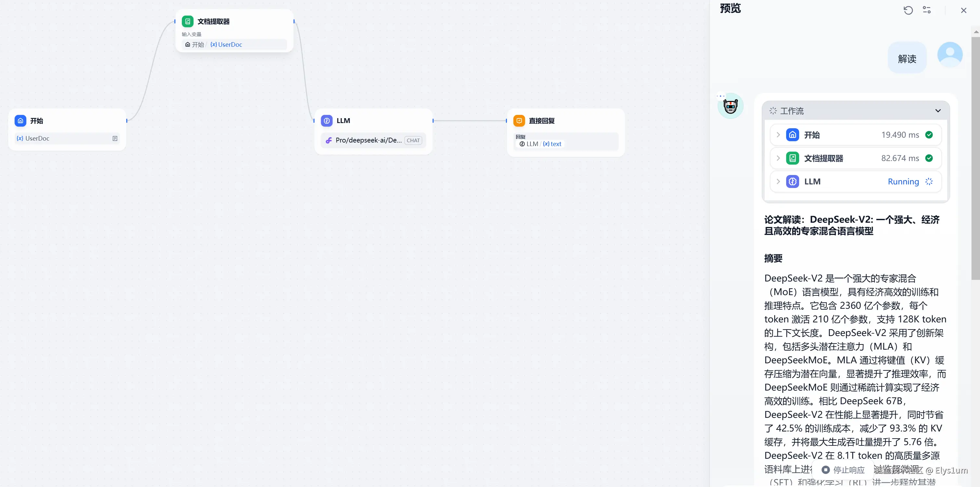Select the 文档提取器 node title on canvas
Viewport: 980px width, 487px height.
coord(213,21)
